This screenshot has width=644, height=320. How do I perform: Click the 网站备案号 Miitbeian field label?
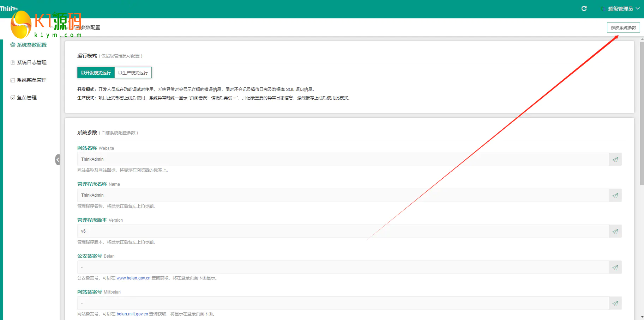pyautogui.click(x=99, y=292)
